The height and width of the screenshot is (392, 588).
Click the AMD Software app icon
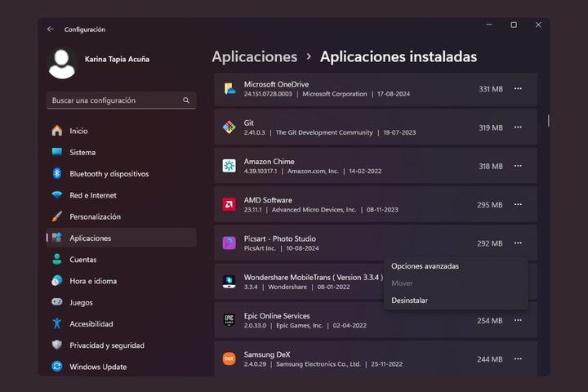click(x=229, y=204)
